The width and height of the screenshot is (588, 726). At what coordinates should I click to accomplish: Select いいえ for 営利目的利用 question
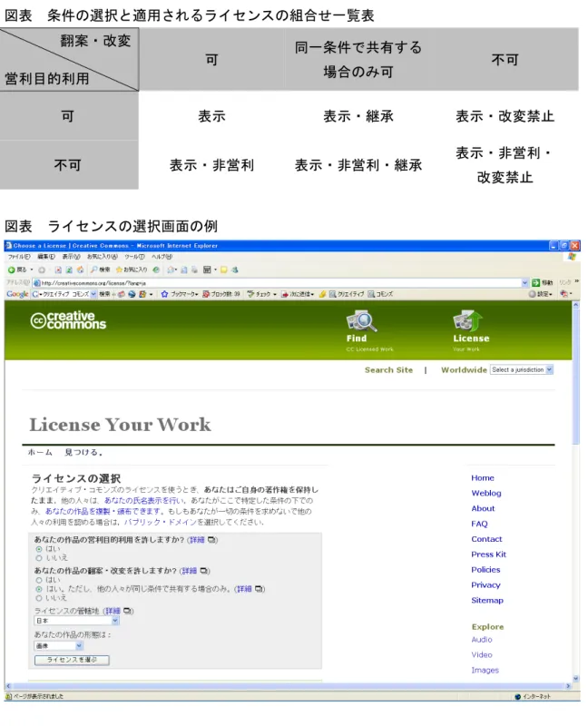point(39,558)
